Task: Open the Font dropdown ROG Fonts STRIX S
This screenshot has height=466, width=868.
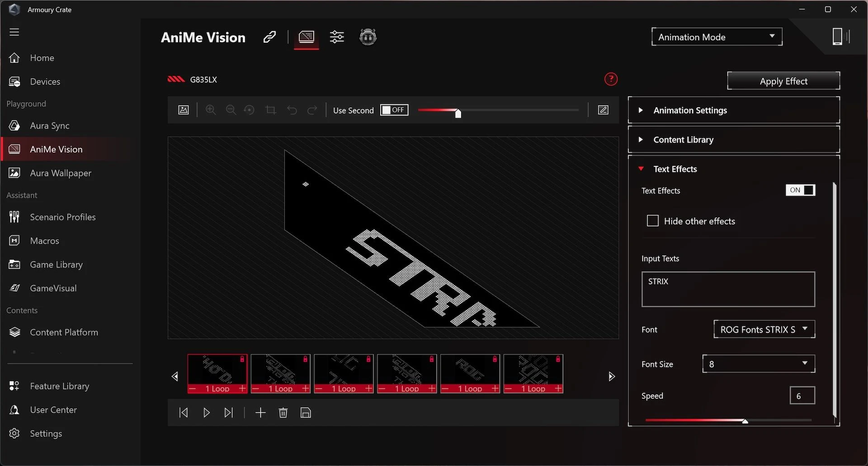Action: pos(764,329)
